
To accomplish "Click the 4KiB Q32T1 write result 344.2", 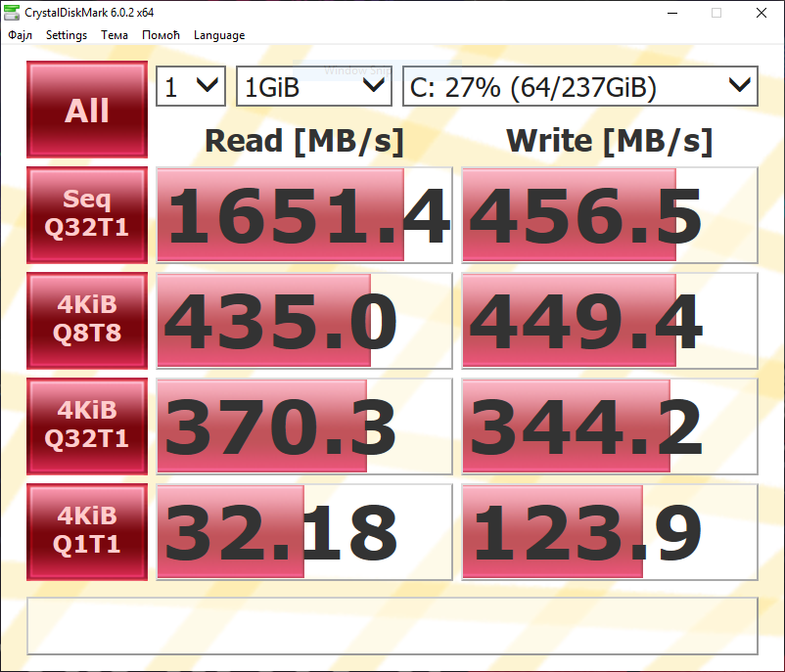I will [x=610, y=426].
